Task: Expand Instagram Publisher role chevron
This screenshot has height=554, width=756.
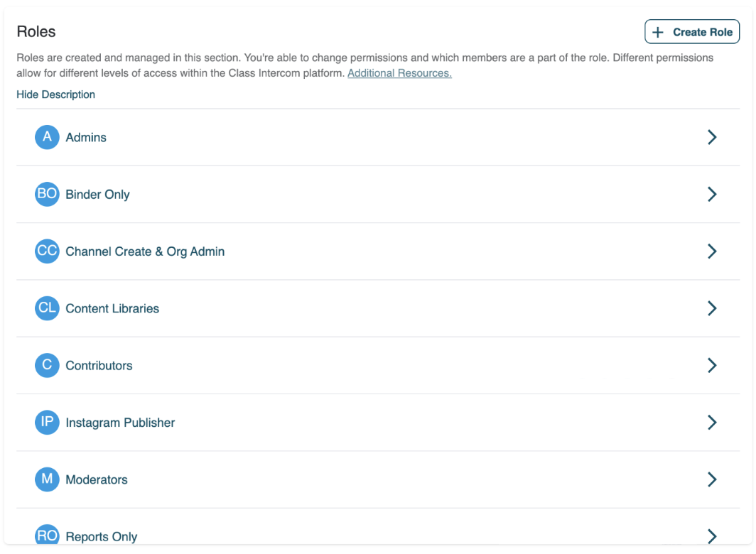Action: [712, 423]
